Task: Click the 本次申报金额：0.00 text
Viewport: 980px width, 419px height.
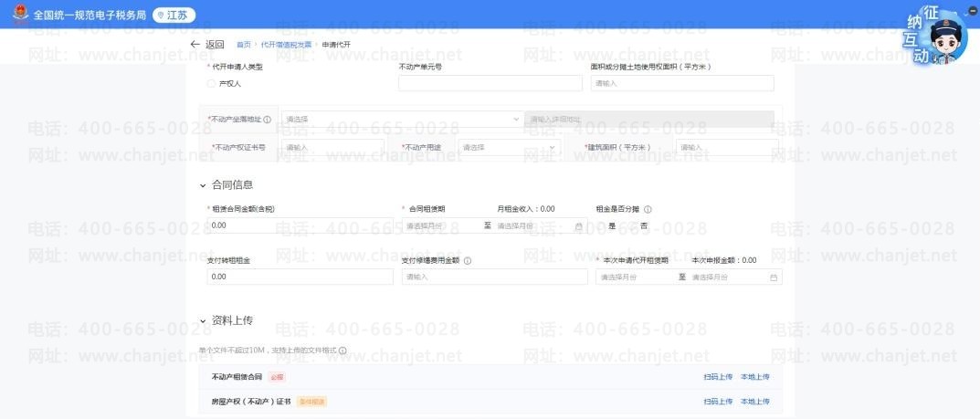Action: pyautogui.click(x=724, y=260)
